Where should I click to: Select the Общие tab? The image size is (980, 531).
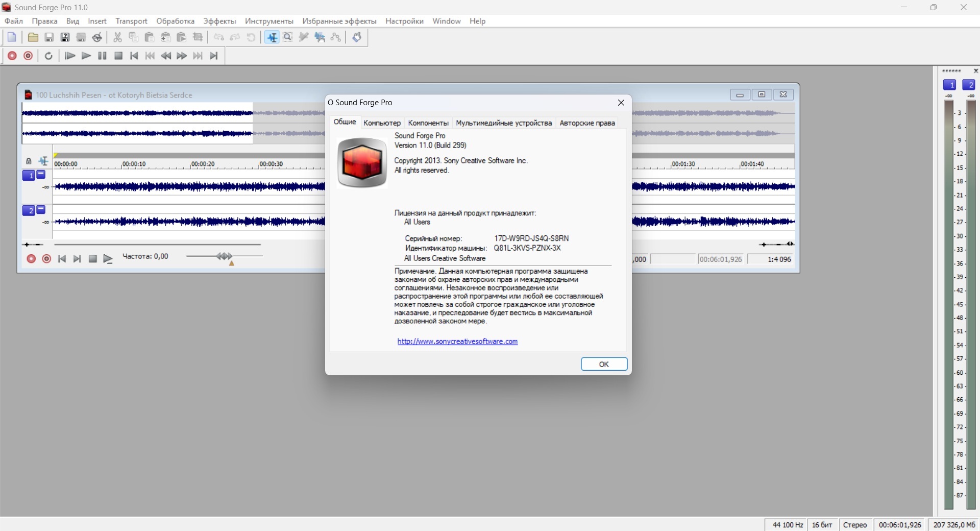coord(345,122)
